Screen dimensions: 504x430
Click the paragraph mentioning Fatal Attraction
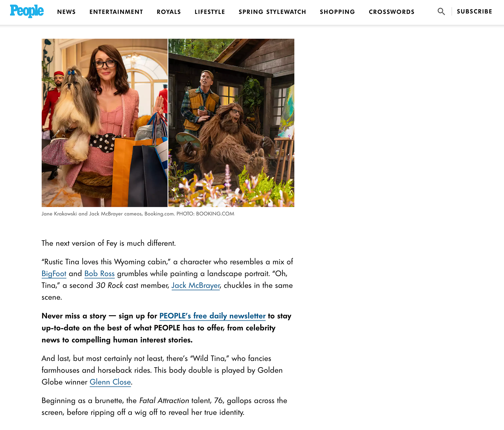[x=164, y=406]
